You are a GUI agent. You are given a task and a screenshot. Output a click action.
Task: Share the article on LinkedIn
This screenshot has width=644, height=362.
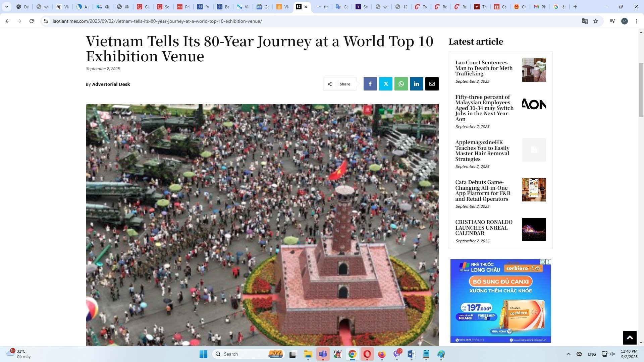pos(416,84)
